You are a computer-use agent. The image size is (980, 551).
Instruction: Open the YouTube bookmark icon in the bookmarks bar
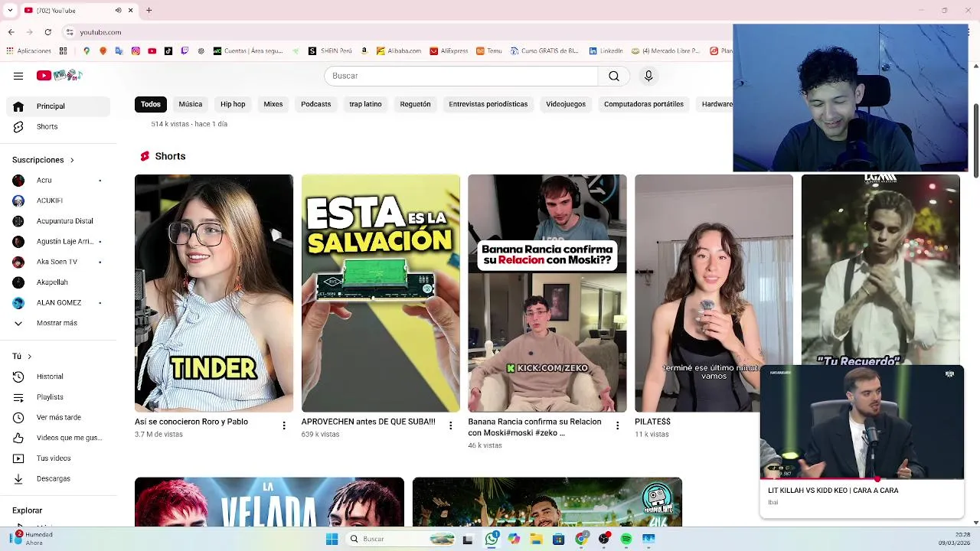[152, 51]
